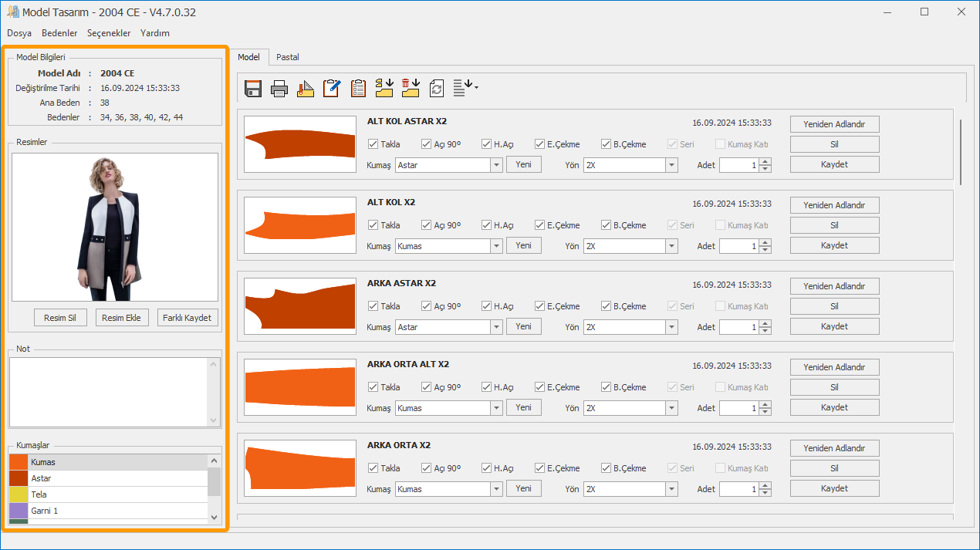
Task: Toggle B.Çekme checkbox for ARKA ASTAR X2
Action: click(x=607, y=306)
